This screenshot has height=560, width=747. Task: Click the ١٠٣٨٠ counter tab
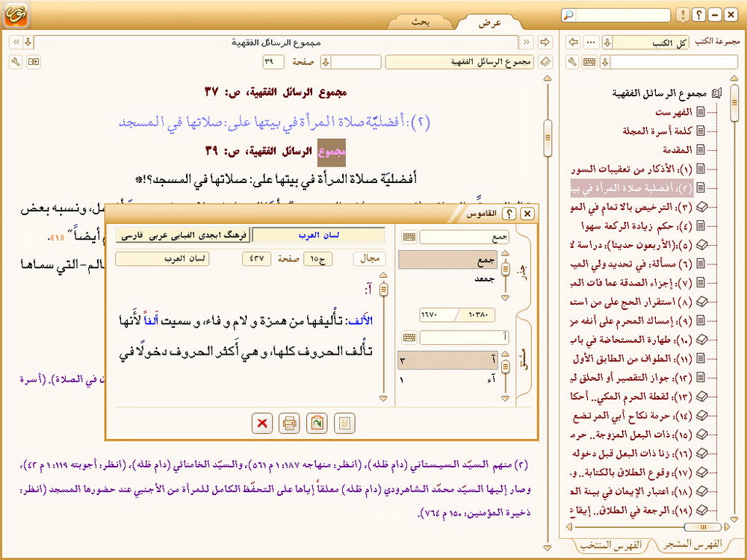(x=477, y=315)
